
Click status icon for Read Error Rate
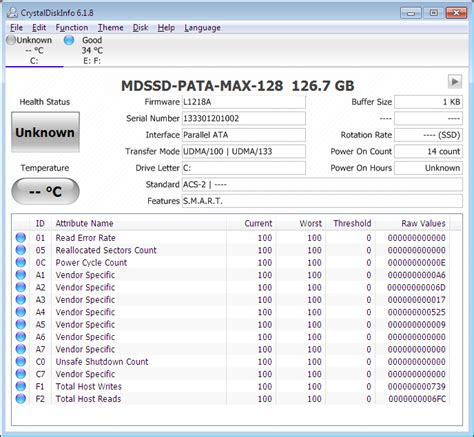click(x=21, y=238)
